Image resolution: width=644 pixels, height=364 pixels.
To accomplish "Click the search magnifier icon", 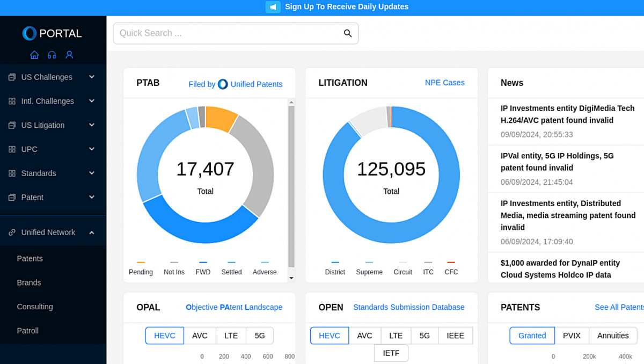I will [x=348, y=33].
